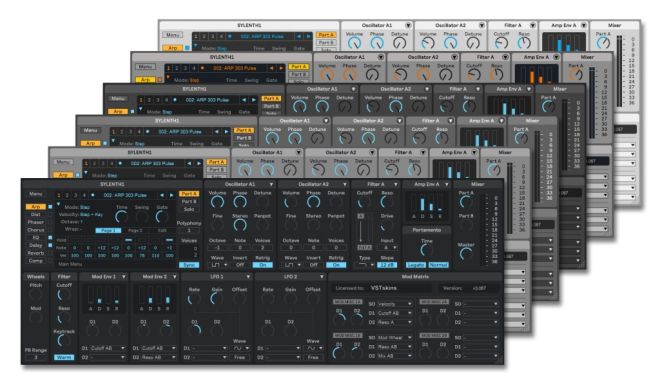Open Mod Env 2 header dropdown

click(174, 277)
